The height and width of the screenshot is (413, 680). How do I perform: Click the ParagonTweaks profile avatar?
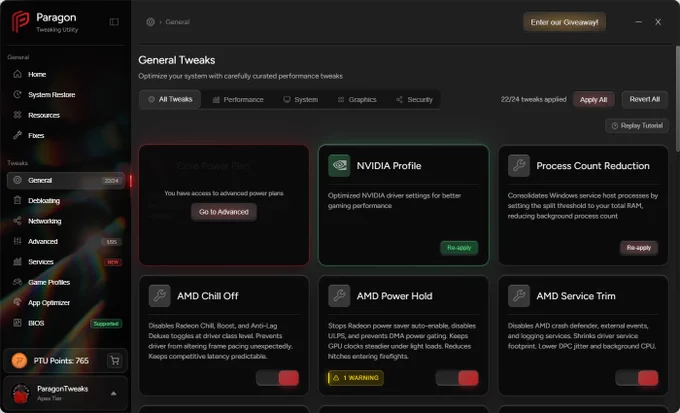pos(20,393)
